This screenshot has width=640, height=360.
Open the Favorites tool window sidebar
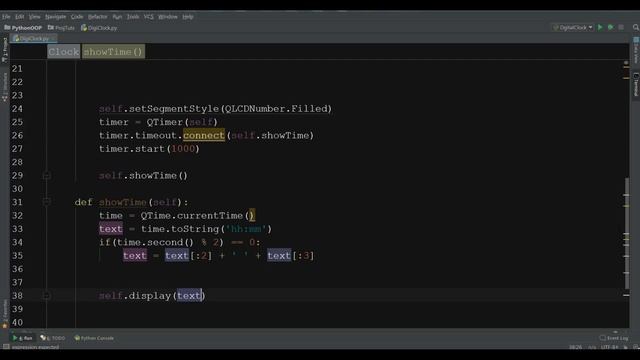coord(5,313)
